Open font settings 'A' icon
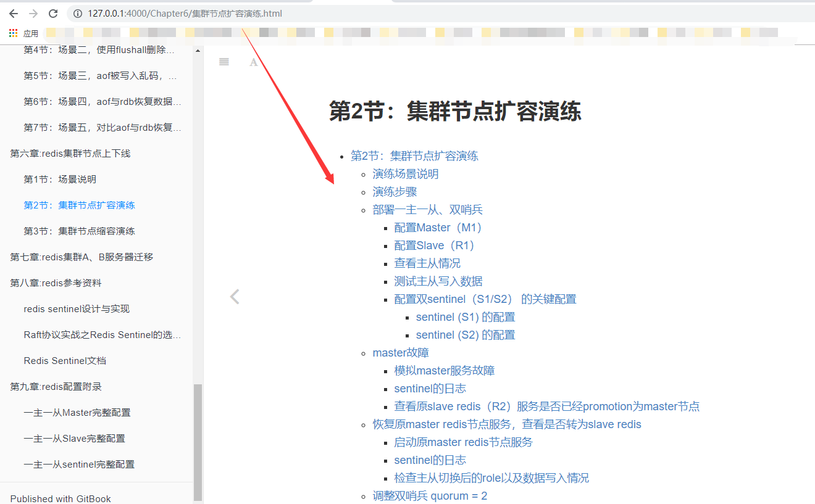Screen dimensions: 815x504 pos(254,62)
